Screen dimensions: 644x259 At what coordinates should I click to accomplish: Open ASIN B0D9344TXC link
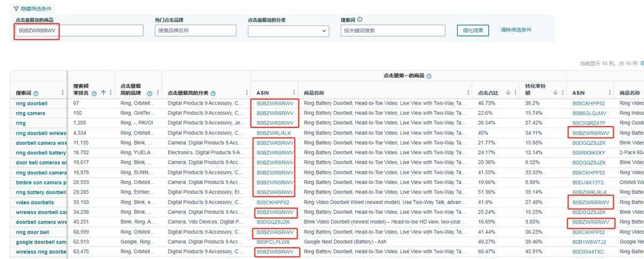click(x=588, y=251)
